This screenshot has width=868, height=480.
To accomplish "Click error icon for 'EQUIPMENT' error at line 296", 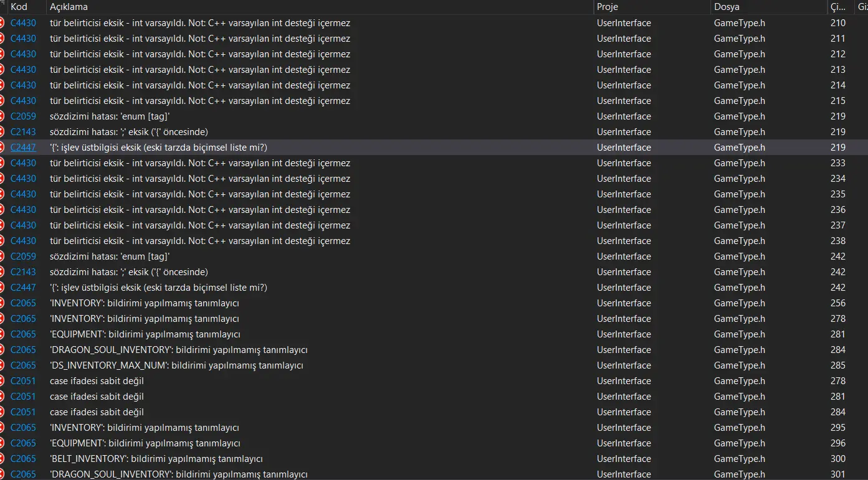I will pos(2,443).
